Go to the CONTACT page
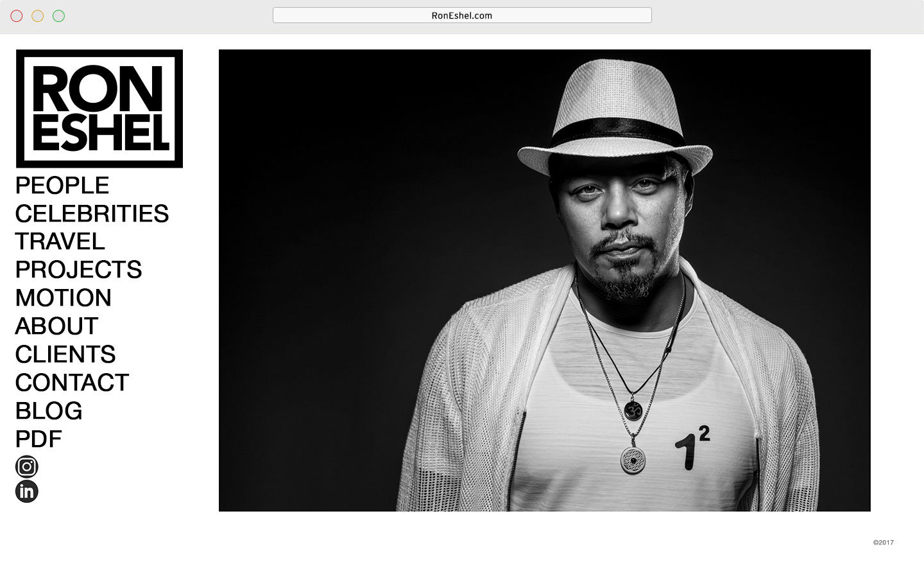The height and width of the screenshot is (578, 924). pos(72,383)
